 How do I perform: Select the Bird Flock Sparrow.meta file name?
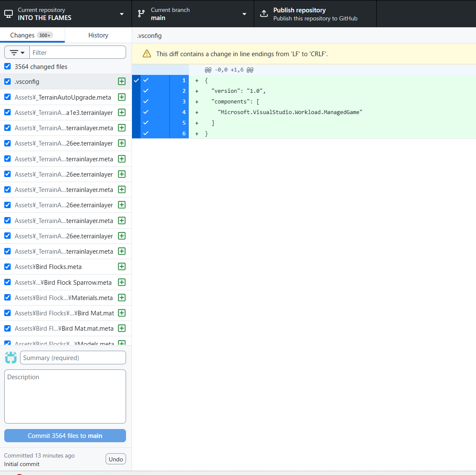click(x=63, y=283)
